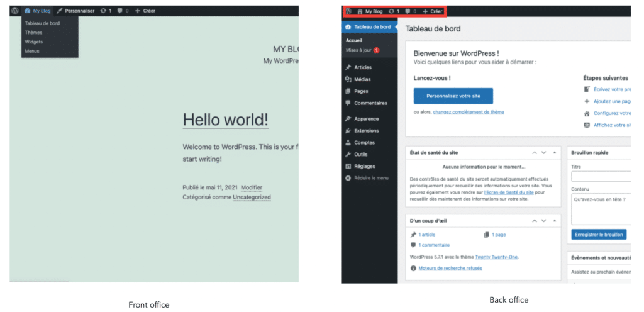Open the Médias icon in the sidebar

348,79
